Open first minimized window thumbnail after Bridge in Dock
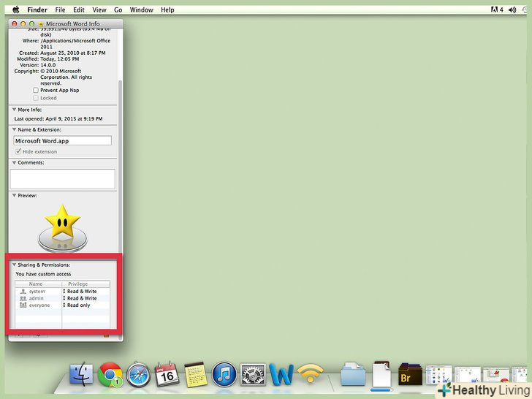 (438, 375)
